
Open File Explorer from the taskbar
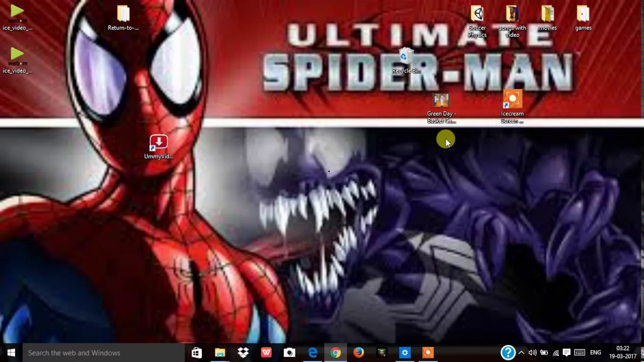[220, 353]
